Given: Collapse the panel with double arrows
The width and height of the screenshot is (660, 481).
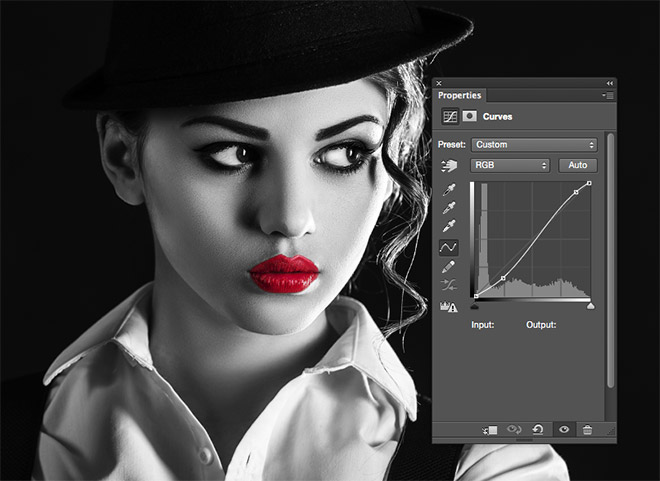Looking at the screenshot, I should point(609,83).
